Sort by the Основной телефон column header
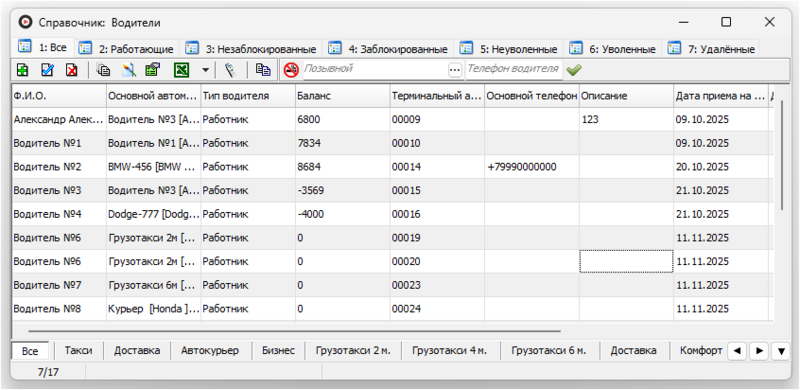Image resolution: width=800 pixels, height=390 pixels. (532, 96)
